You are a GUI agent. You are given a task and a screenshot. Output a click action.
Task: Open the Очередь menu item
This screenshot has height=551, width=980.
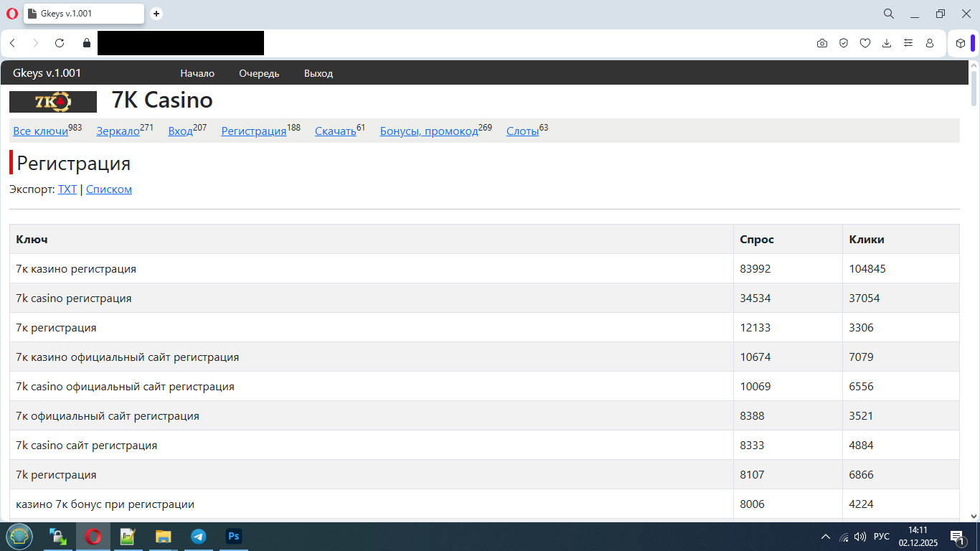(259, 73)
